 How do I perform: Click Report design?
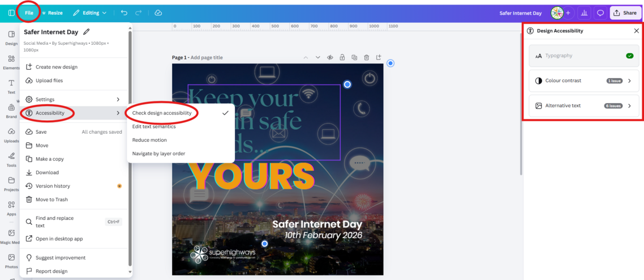pyautogui.click(x=74, y=271)
